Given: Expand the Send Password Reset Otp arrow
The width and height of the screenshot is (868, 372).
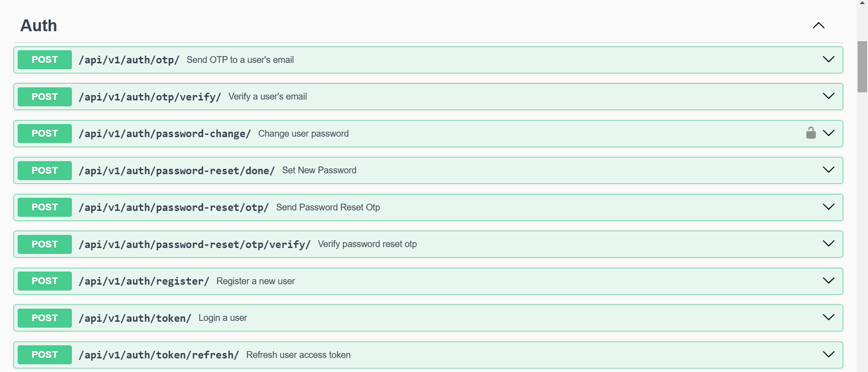Looking at the screenshot, I should pyautogui.click(x=828, y=207).
